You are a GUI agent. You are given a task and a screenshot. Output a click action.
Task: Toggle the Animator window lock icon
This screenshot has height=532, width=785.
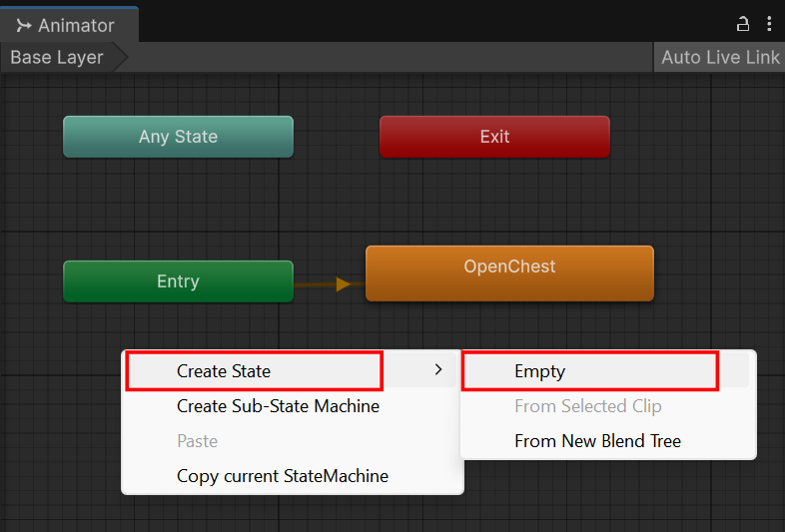[x=742, y=24]
